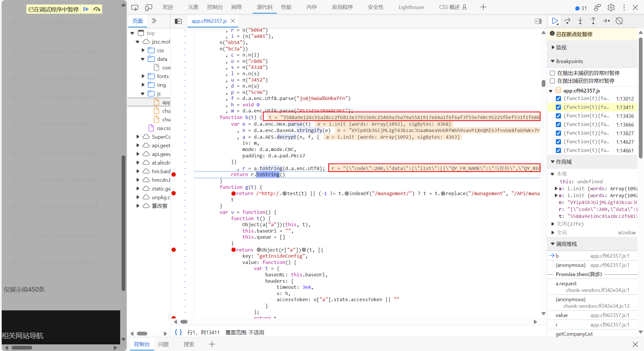Image resolution: width=644 pixels, height=351 pixels.
Task: Expand the 监视 watch section
Action: [x=561, y=47]
